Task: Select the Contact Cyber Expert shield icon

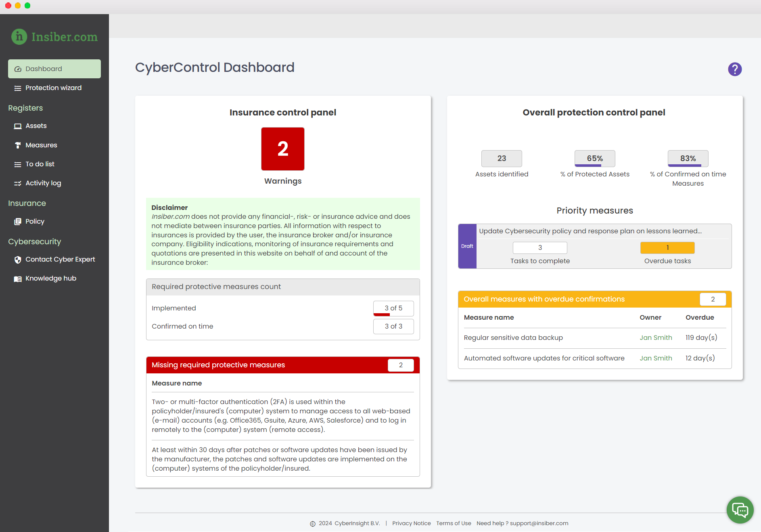Action: [18, 260]
